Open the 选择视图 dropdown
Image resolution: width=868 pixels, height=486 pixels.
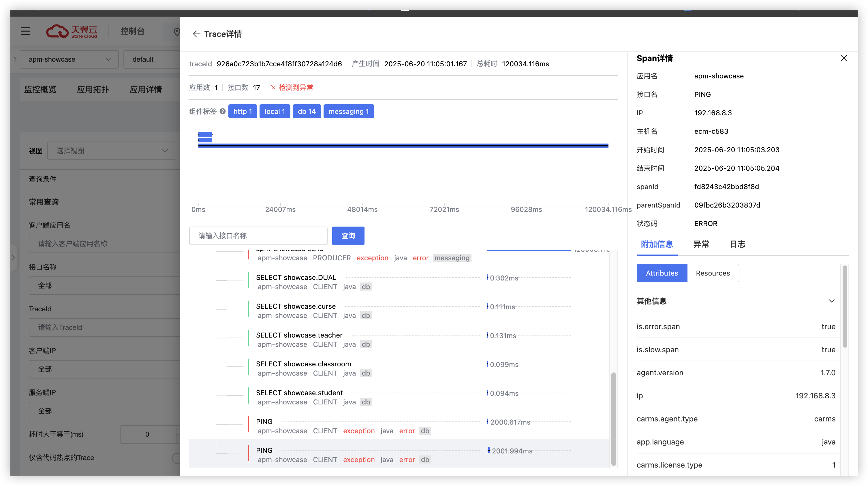pos(111,150)
